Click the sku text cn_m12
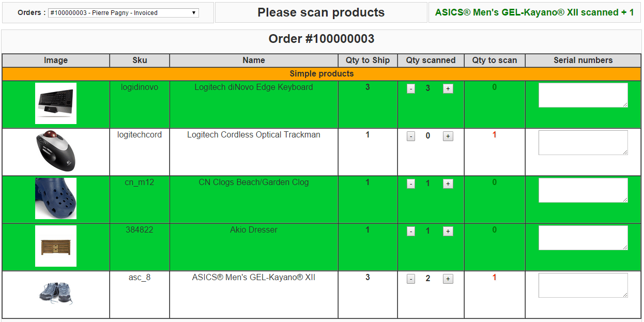Viewport: 644px width, 322px height. click(x=140, y=182)
